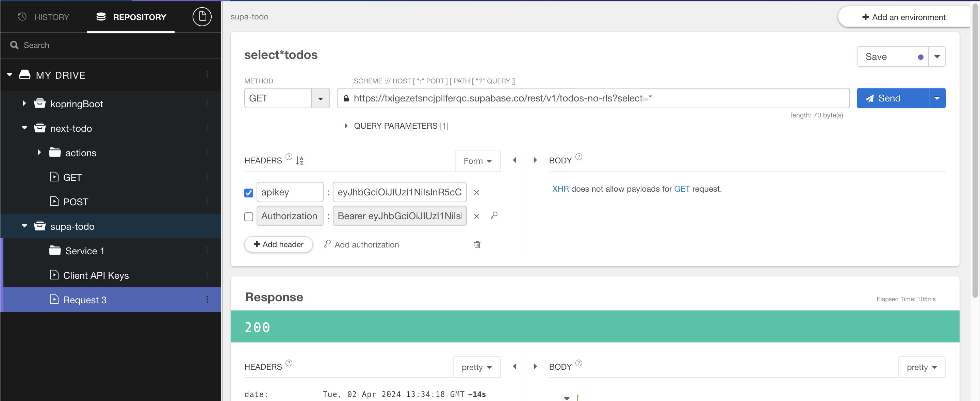Select Request 3 in the tree
This screenshot has width=980, height=401.
pyautogui.click(x=84, y=300)
